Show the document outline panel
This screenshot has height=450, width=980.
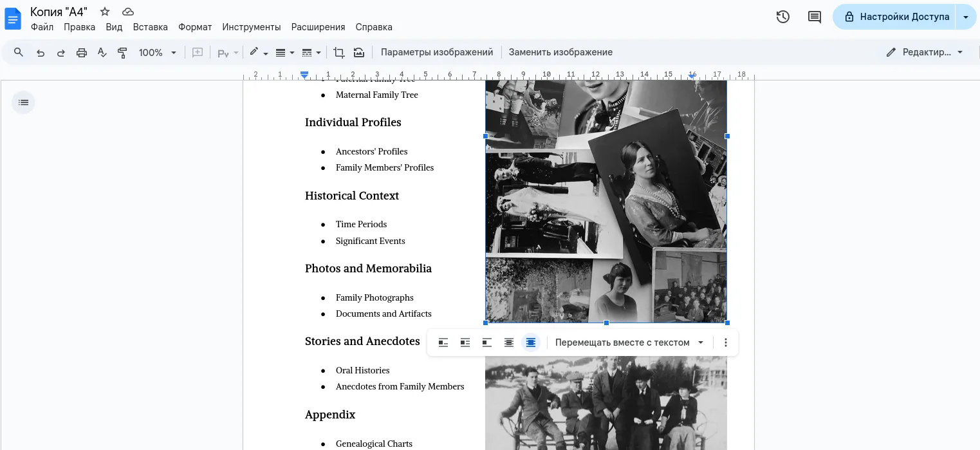(x=23, y=102)
